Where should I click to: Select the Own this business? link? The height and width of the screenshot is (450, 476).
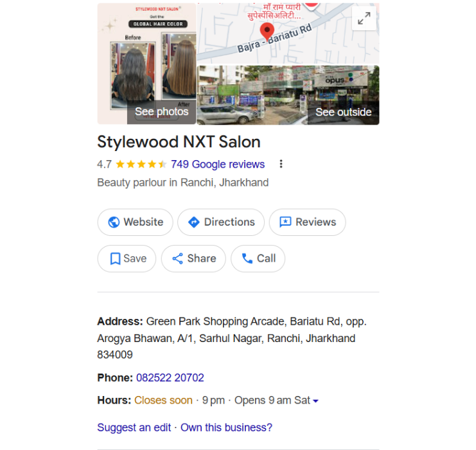(226, 428)
